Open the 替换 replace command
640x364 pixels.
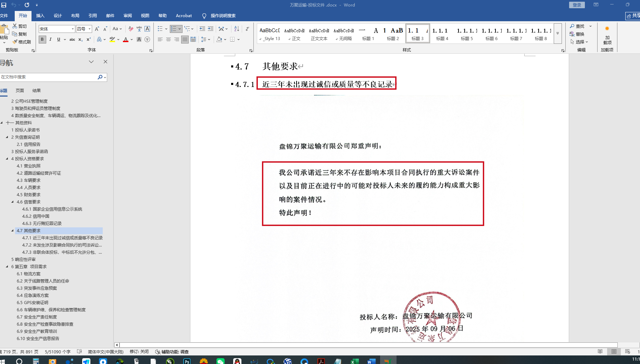point(577,34)
